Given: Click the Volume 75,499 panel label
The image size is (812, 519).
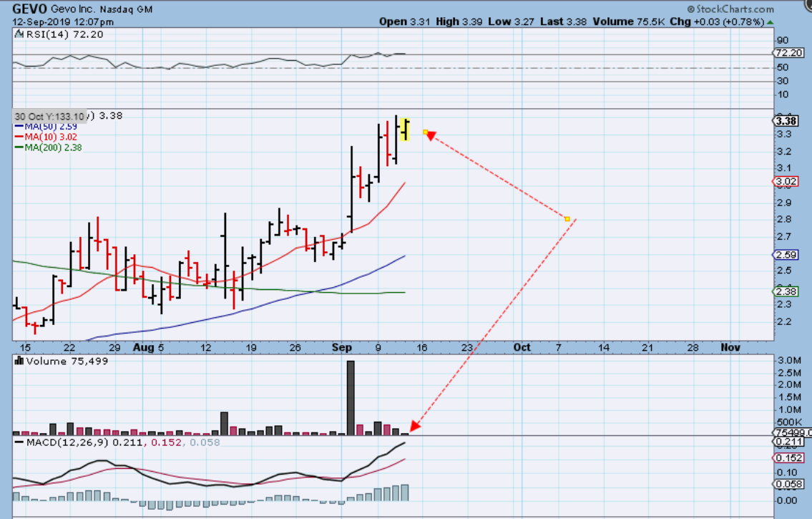Looking at the screenshot, I should 67,361.
